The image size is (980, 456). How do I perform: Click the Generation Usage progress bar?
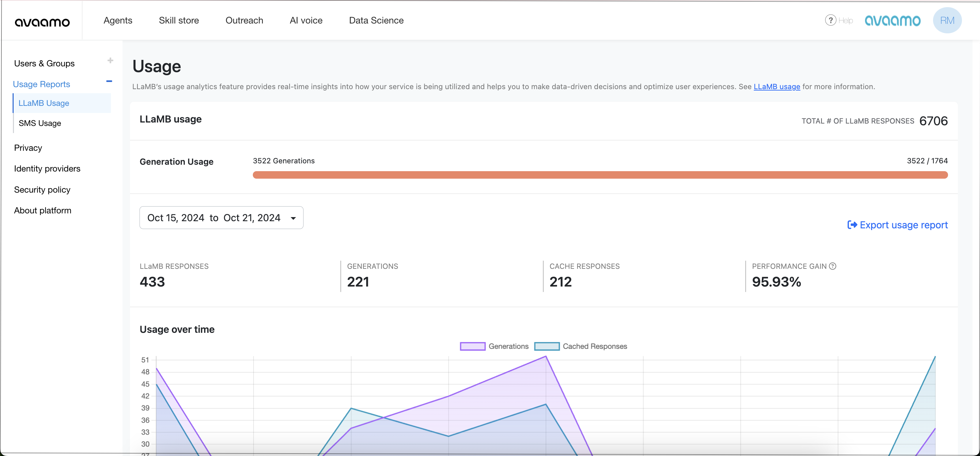[x=600, y=175]
